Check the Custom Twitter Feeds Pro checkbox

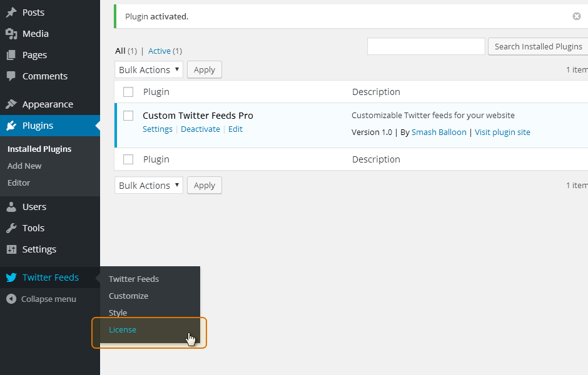tap(128, 116)
